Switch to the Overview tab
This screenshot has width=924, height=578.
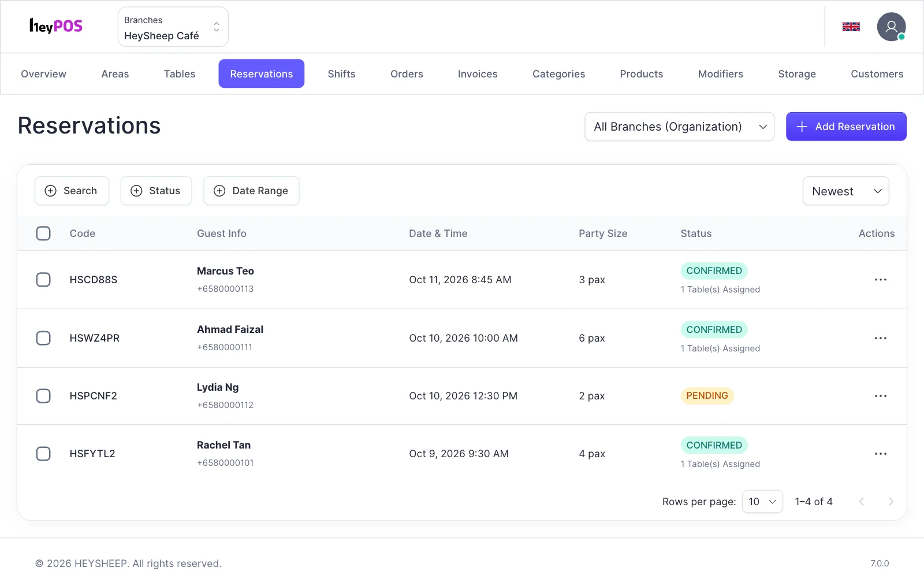pos(43,74)
